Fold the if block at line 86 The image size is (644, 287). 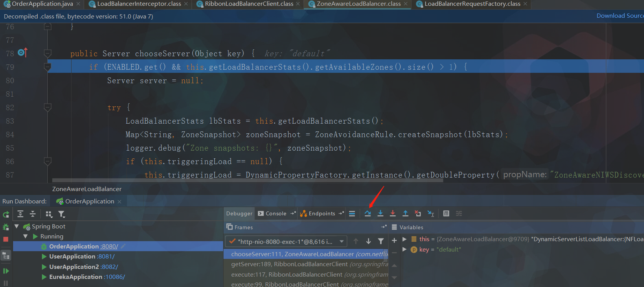point(48,161)
